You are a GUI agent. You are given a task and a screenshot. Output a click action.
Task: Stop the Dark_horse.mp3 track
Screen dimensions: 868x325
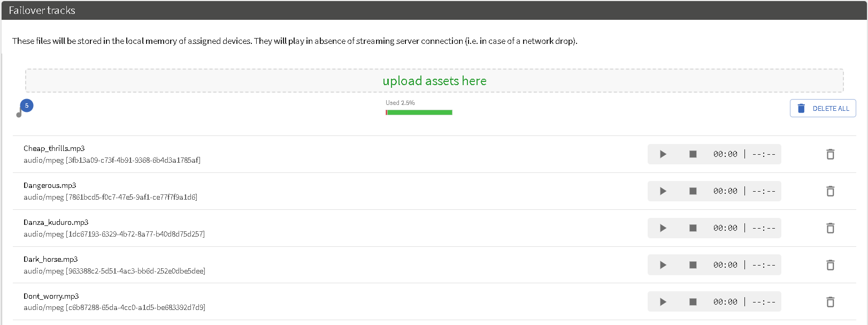tap(693, 265)
